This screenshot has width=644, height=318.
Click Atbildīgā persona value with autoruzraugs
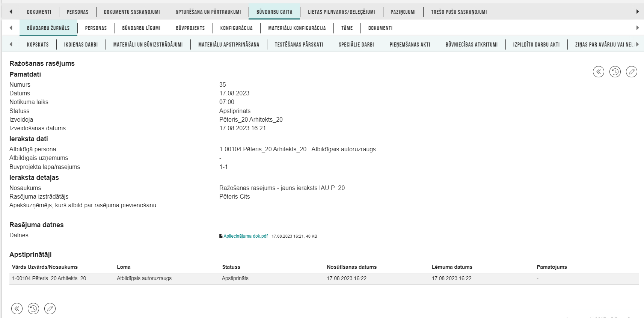coord(297,149)
